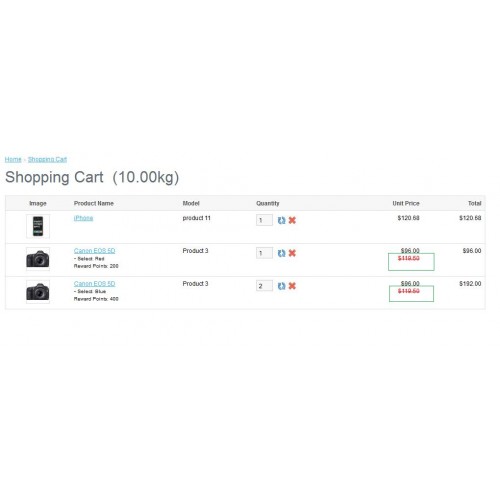Viewport: 500px width, 500px height.
Task: Remove iPhone from the cart
Action: point(292,220)
